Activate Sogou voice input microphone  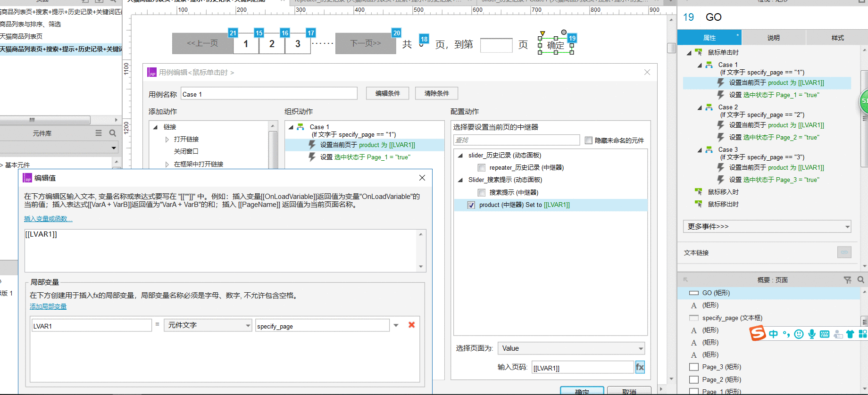tap(811, 334)
